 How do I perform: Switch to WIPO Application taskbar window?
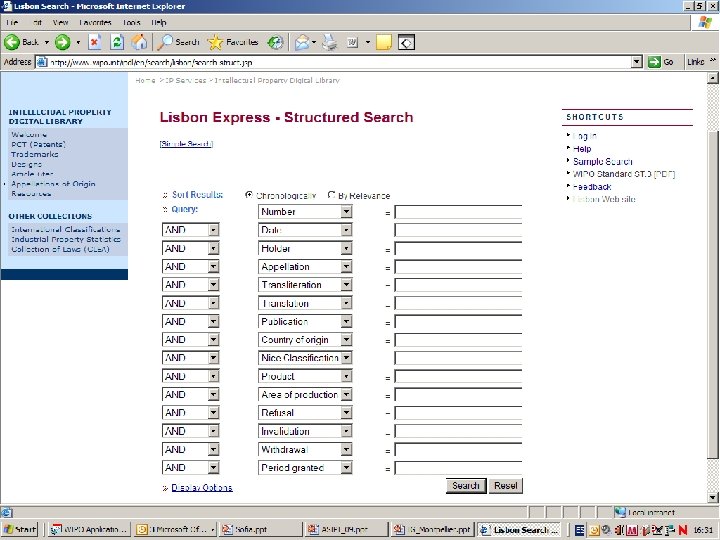pyautogui.click(x=90, y=529)
